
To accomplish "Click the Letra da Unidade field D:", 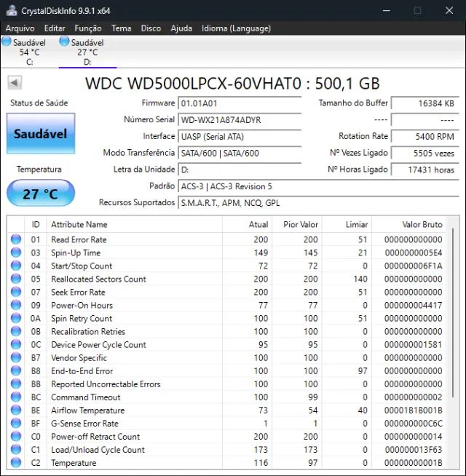I will click(240, 170).
